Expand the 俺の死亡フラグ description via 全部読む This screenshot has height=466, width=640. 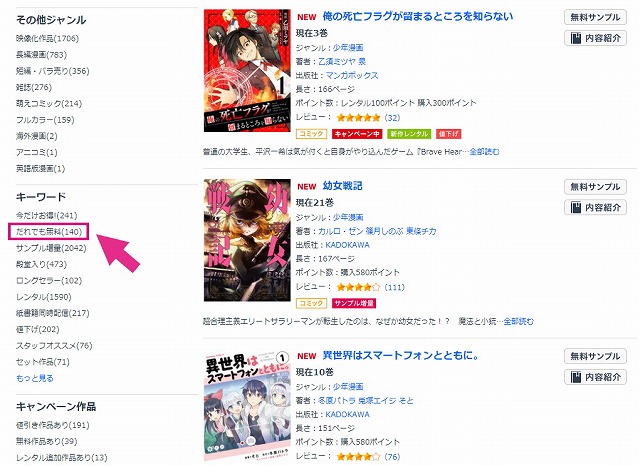click(484, 152)
